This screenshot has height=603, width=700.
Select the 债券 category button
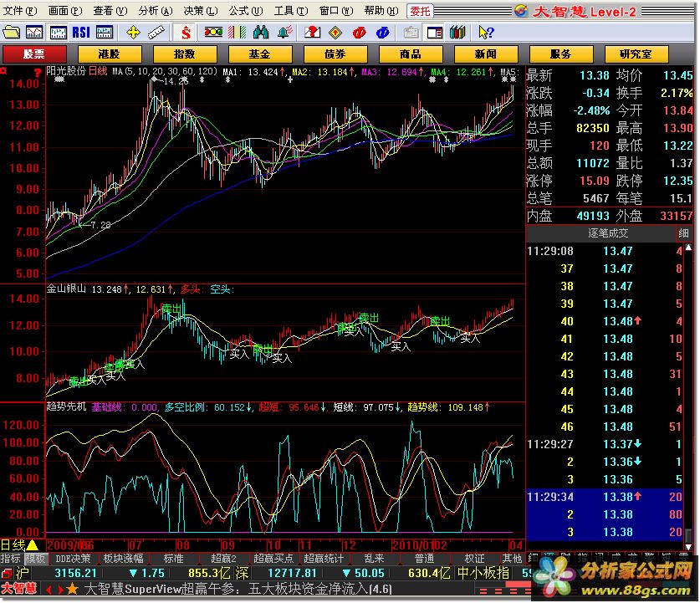[x=335, y=54]
